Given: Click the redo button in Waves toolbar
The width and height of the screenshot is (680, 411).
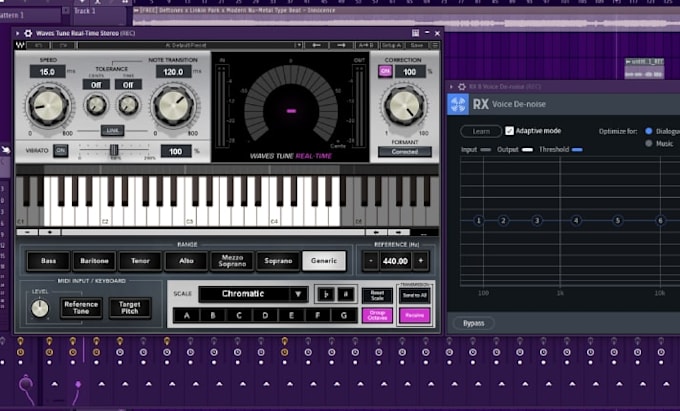Looking at the screenshot, I should tap(63, 45).
